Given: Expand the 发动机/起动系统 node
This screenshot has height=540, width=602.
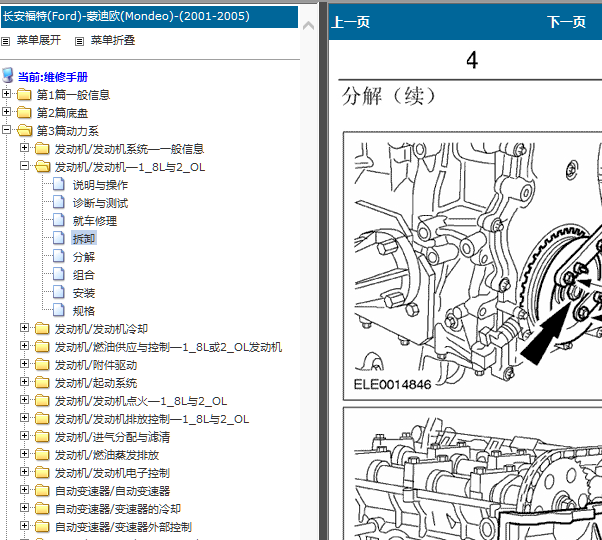Looking at the screenshot, I should (24, 381).
